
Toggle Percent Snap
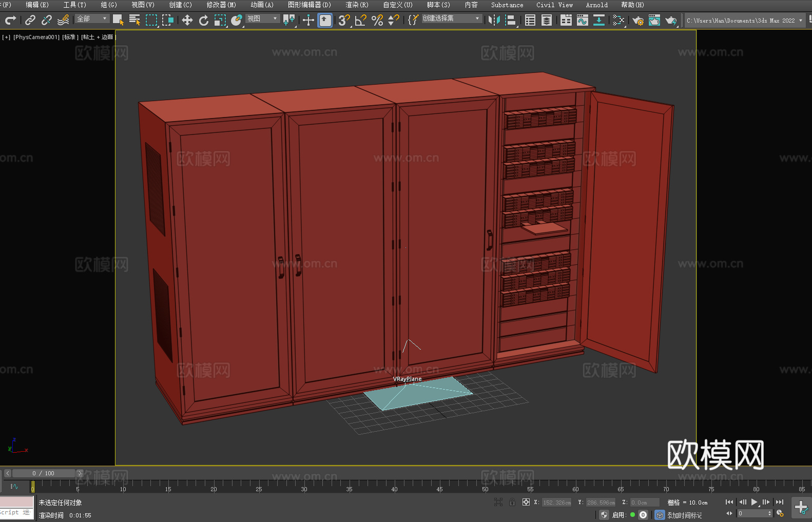377,20
